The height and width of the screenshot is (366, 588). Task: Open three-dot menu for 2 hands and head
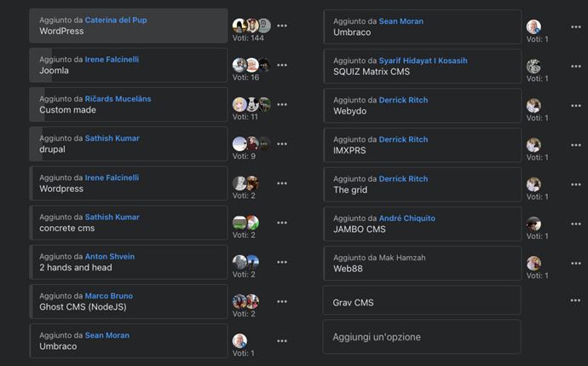click(x=282, y=262)
